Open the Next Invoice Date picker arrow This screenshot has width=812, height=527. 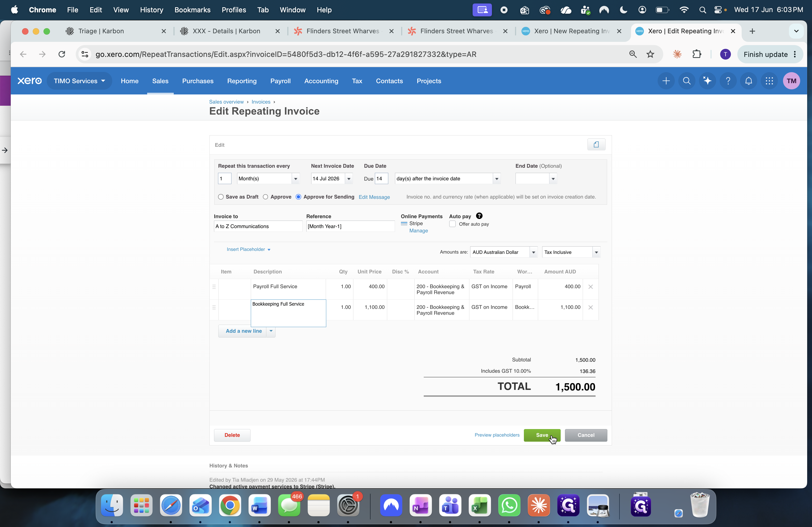pyautogui.click(x=349, y=178)
